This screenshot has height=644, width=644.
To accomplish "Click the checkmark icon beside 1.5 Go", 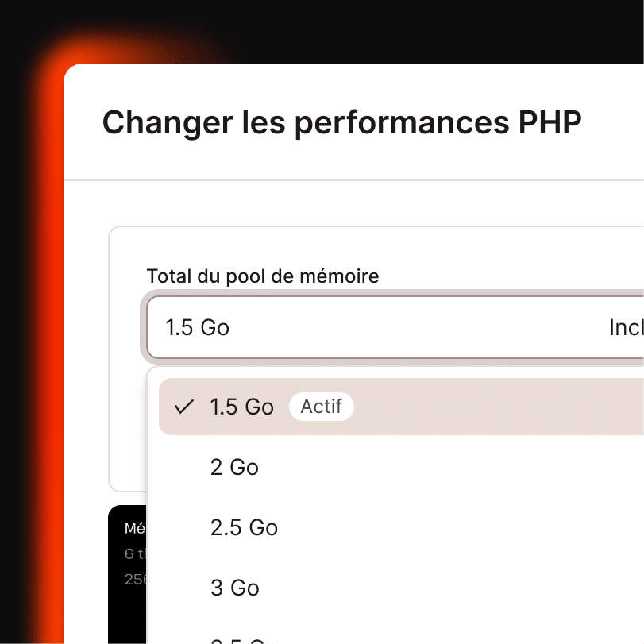I will (x=184, y=407).
